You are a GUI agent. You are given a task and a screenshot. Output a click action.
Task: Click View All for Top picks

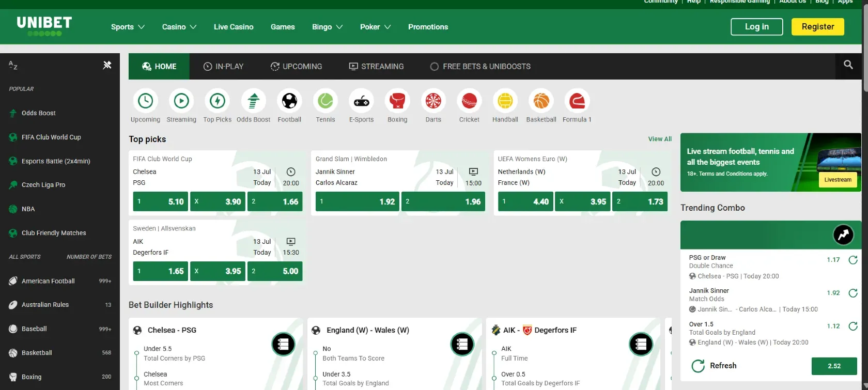click(660, 139)
